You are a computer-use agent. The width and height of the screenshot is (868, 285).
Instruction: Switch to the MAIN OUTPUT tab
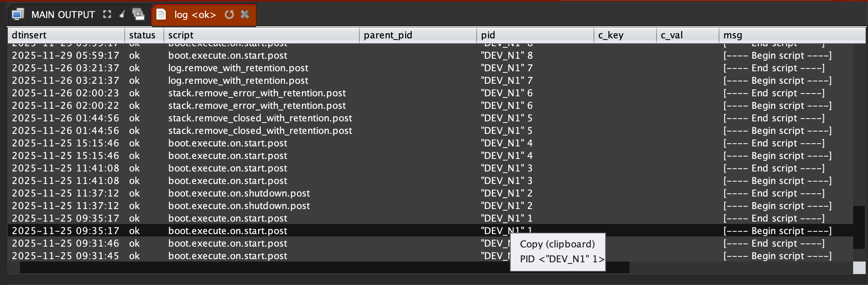coord(63,15)
